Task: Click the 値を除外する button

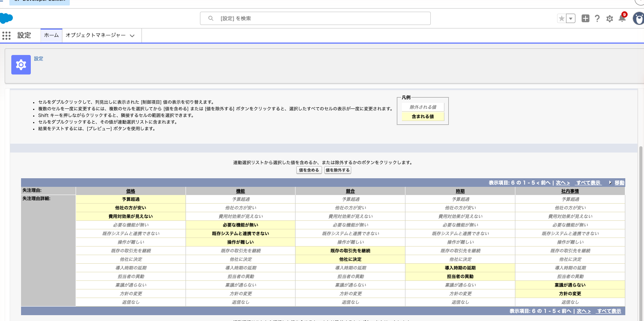Action: [x=338, y=170]
